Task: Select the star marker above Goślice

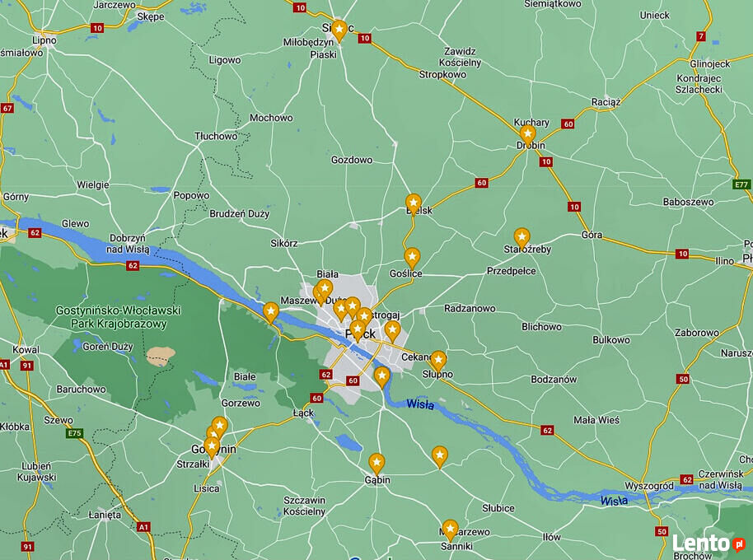Action: 412,257
